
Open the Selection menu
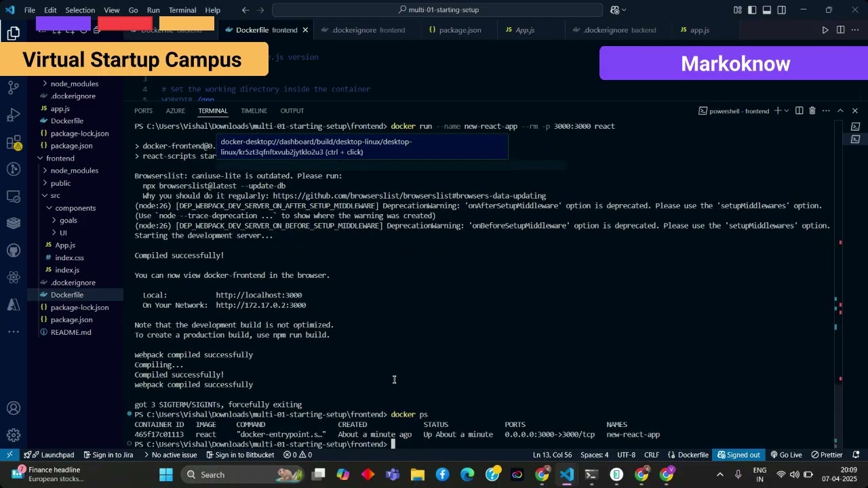(x=80, y=10)
